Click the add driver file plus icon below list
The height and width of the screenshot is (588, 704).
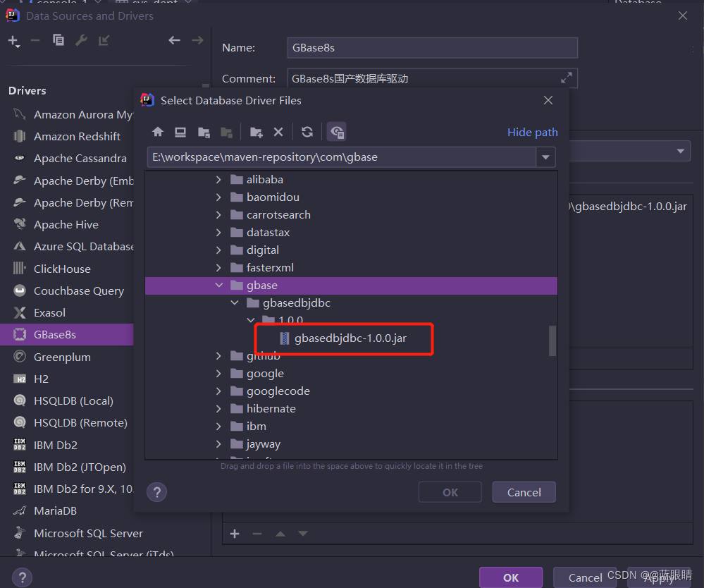click(x=235, y=534)
